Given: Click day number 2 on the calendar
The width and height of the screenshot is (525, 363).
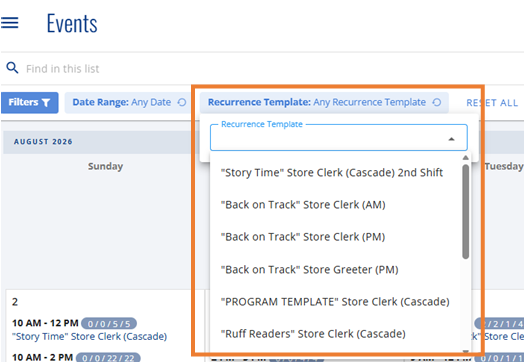Looking at the screenshot, I should (x=15, y=302).
